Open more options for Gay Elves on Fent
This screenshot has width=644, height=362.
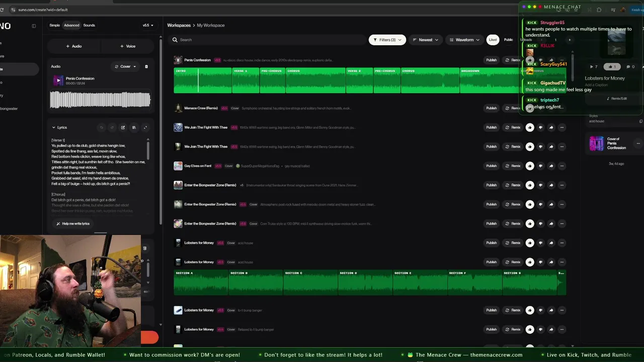click(561, 166)
